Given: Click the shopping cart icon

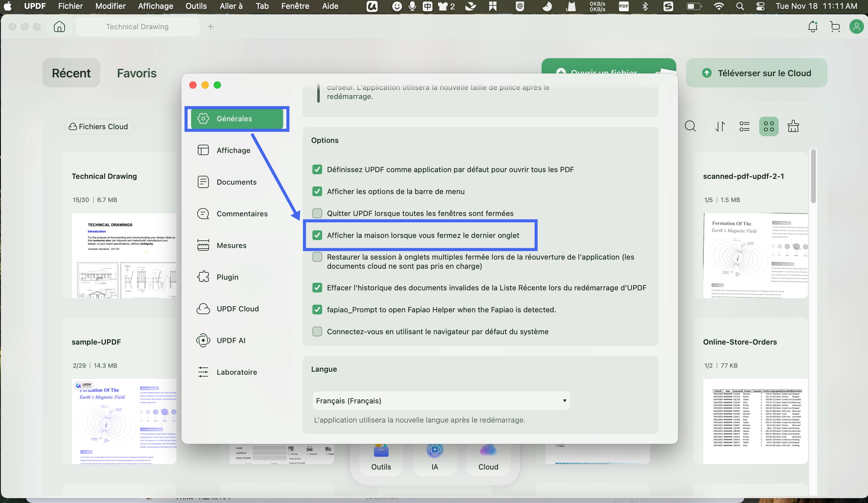Looking at the screenshot, I should coord(834,27).
